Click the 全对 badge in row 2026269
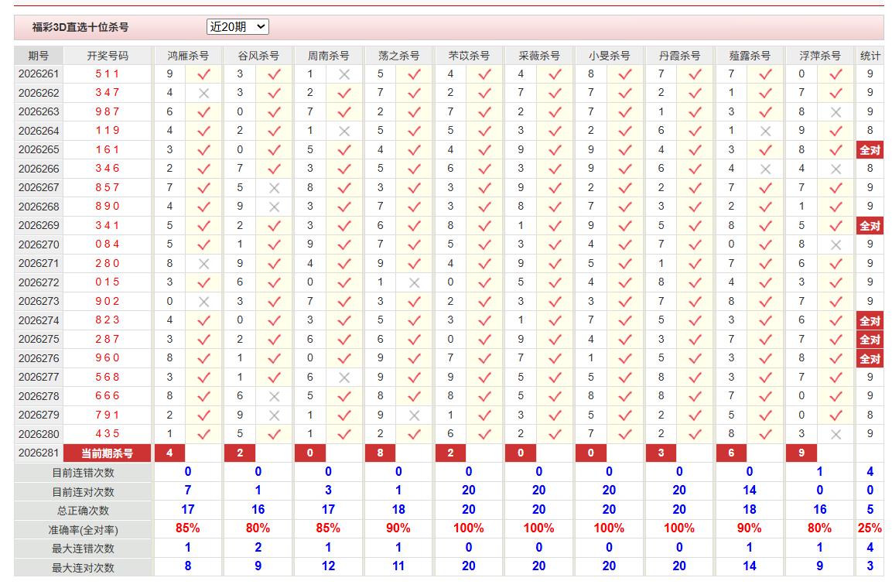Image resolution: width=892 pixels, height=588 pixels. point(870,226)
